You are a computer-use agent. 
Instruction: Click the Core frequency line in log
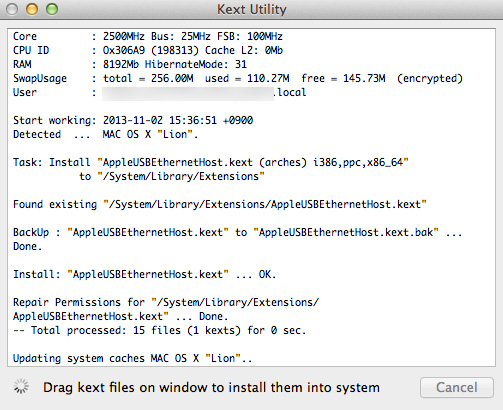coord(148,36)
